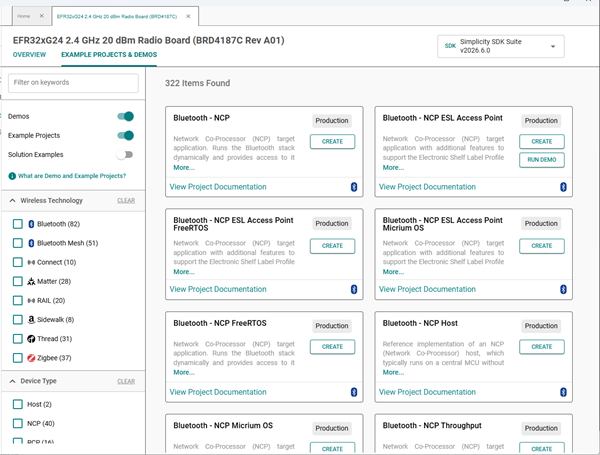The height and width of the screenshot is (455, 600).
Task: Check the RAIL (20) checkbox
Action: (x=18, y=300)
